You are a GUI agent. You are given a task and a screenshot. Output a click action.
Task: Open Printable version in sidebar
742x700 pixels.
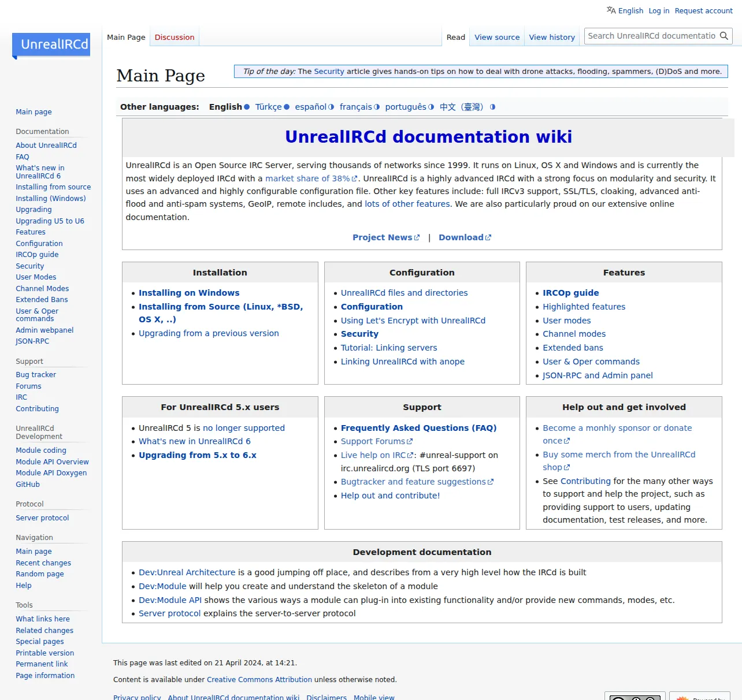(45, 653)
